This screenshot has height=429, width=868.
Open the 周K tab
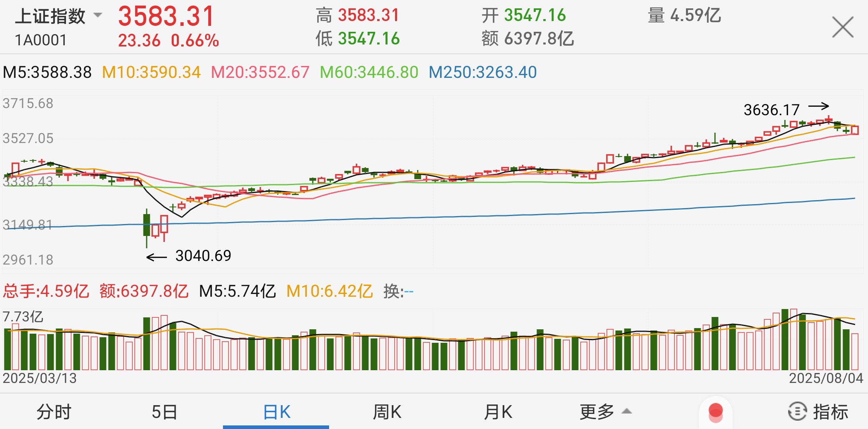tap(387, 412)
